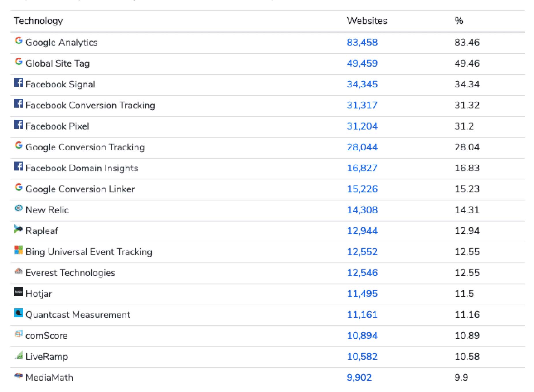This screenshot has width=534, height=392.
Task: Open the 28,044 websites count link
Action: 362,147
